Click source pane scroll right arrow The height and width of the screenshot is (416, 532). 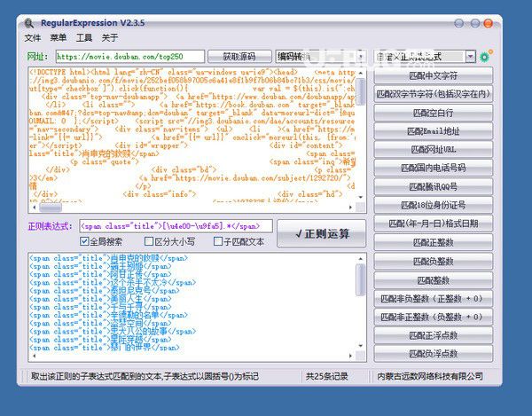[x=351, y=207]
